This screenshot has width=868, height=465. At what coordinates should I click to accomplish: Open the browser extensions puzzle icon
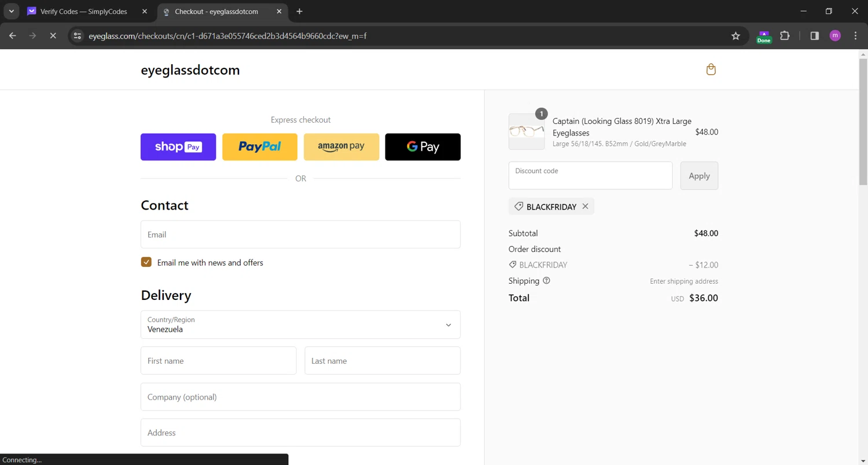pos(785,36)
